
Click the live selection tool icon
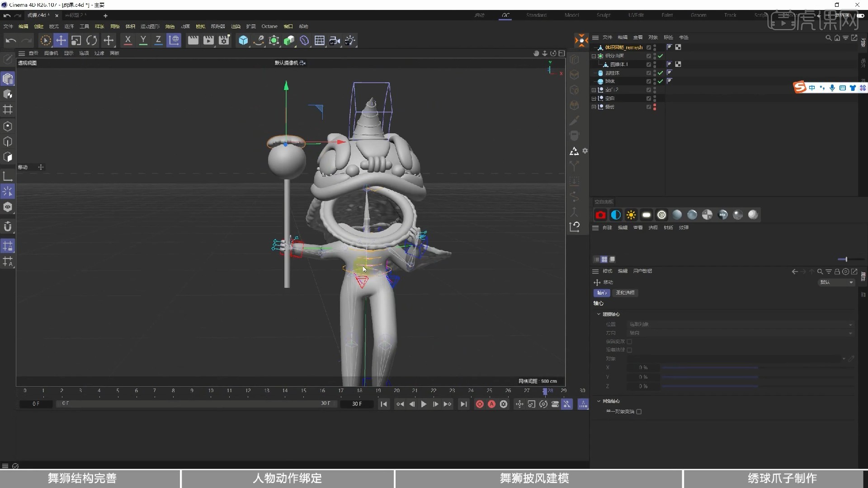coord(45,40)
